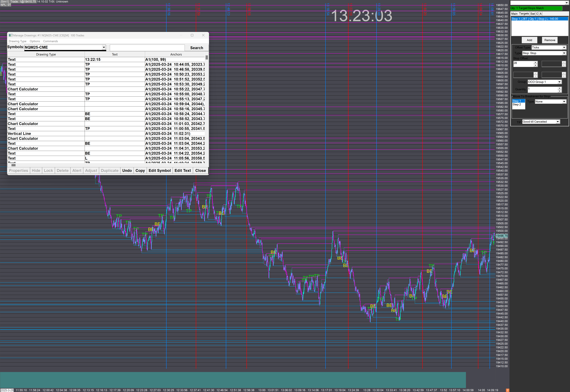Click the Search button
This screenshot has height=392, width=570.
click(x=196, y=48)
